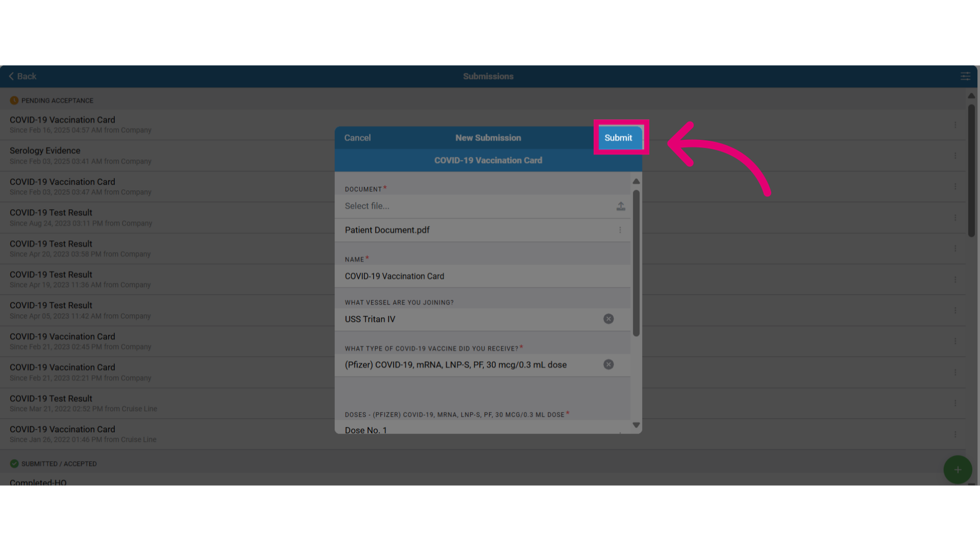Image resolution: width=980 pixels, height=551 pixels.
Task: Open Test Result Apr 05, 2023 submission
Action: point(482,310)
